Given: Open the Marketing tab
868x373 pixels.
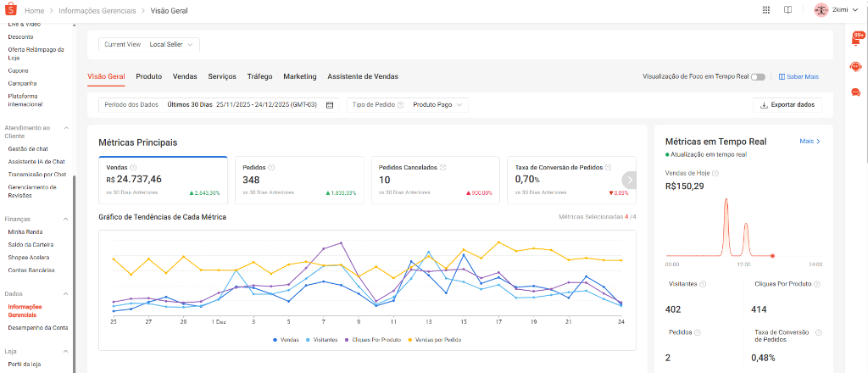Looking at the screenshot, I should (x=299, y=76).
